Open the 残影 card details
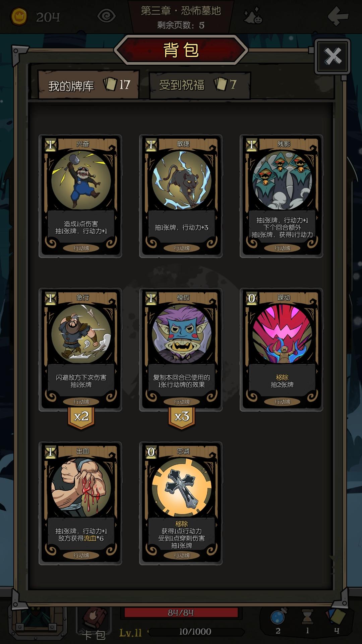 [282, 196]
